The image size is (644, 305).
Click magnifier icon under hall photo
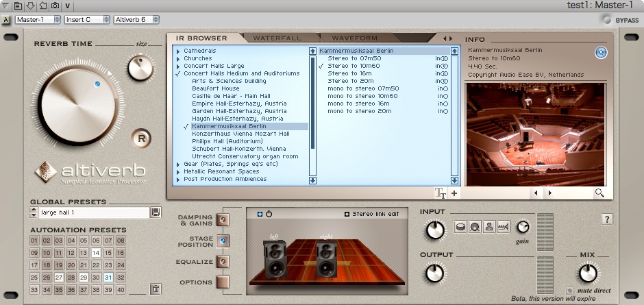click(x=599, y=193)
